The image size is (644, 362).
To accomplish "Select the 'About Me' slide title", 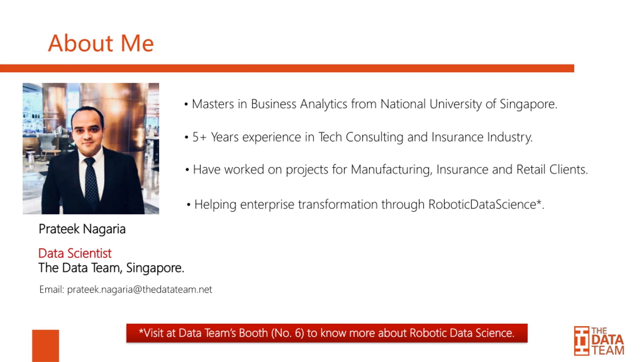I will coord(101,43).
